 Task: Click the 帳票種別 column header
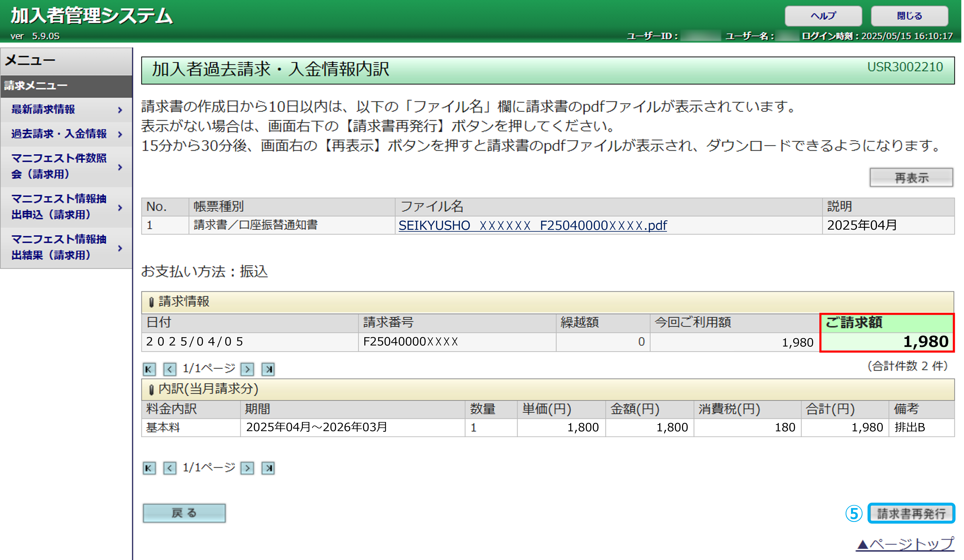tap(292, 207)
